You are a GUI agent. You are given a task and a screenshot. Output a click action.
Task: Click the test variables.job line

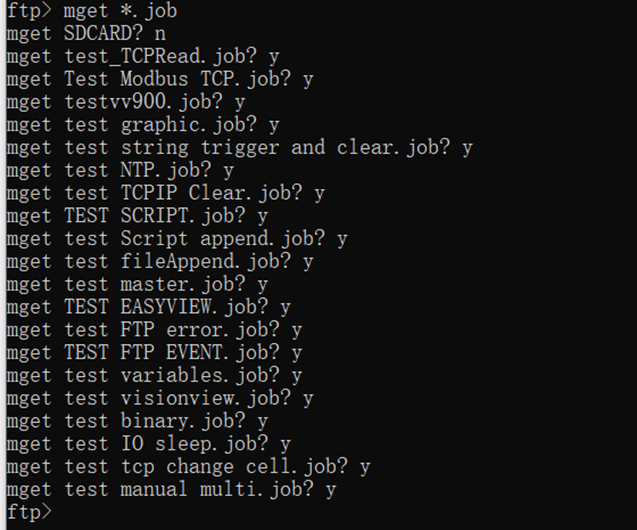pyautogui.click(x=153, y=376)
